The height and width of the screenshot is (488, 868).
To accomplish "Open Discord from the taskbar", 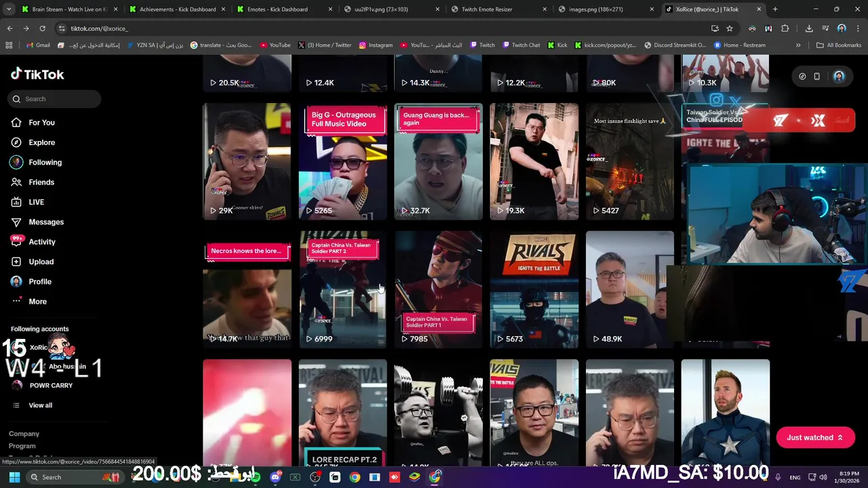I will click(x=275, y=477).
